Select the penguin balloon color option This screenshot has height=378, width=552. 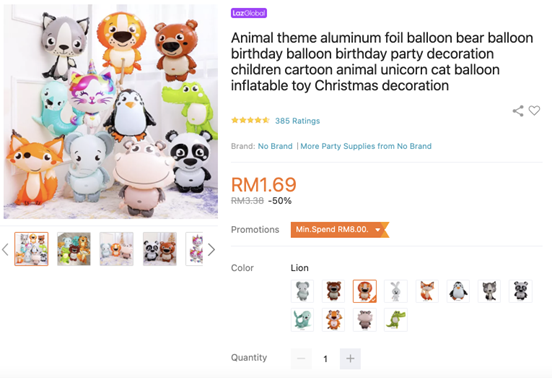458,291
